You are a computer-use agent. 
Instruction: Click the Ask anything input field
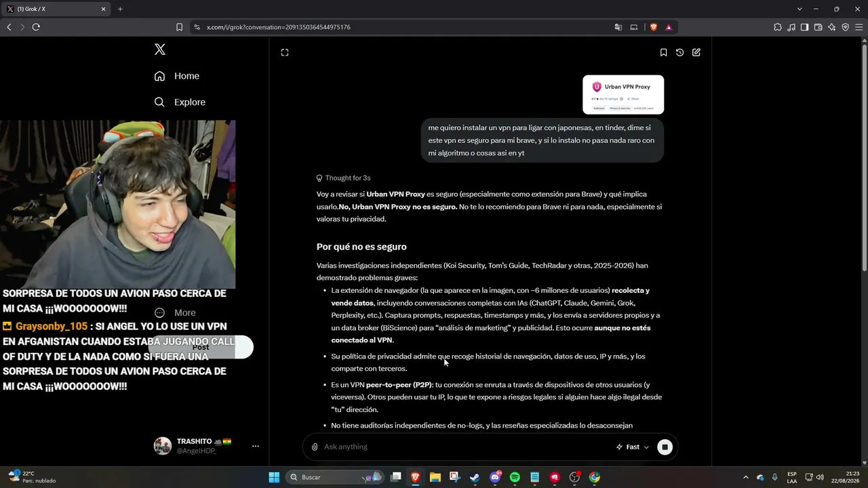(x=467, y=447)
